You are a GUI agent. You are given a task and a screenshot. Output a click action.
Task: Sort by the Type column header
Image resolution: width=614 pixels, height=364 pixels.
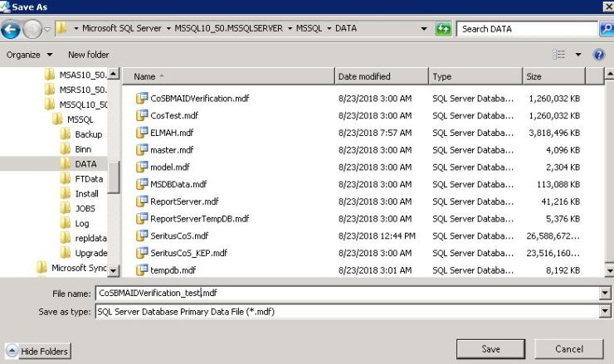coord(475,76)
